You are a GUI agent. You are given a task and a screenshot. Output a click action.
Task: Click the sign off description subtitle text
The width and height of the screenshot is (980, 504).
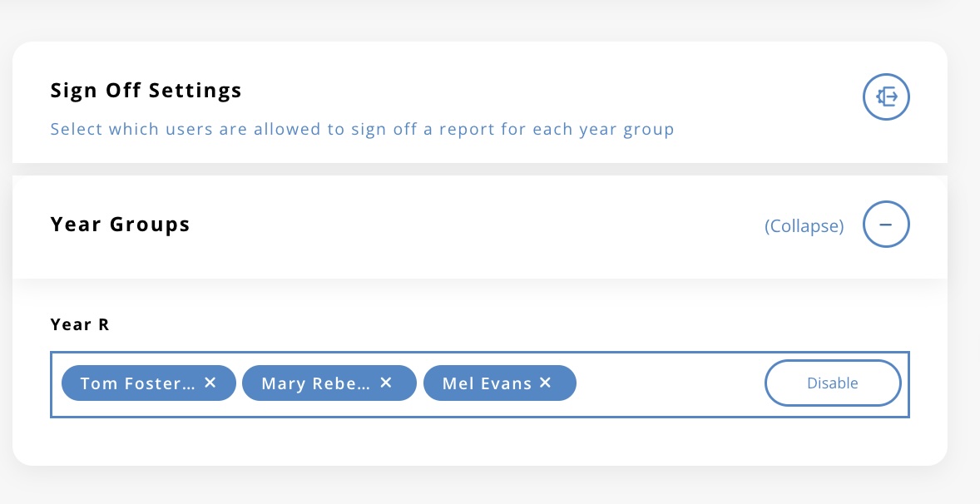click(x=362, y=130)
